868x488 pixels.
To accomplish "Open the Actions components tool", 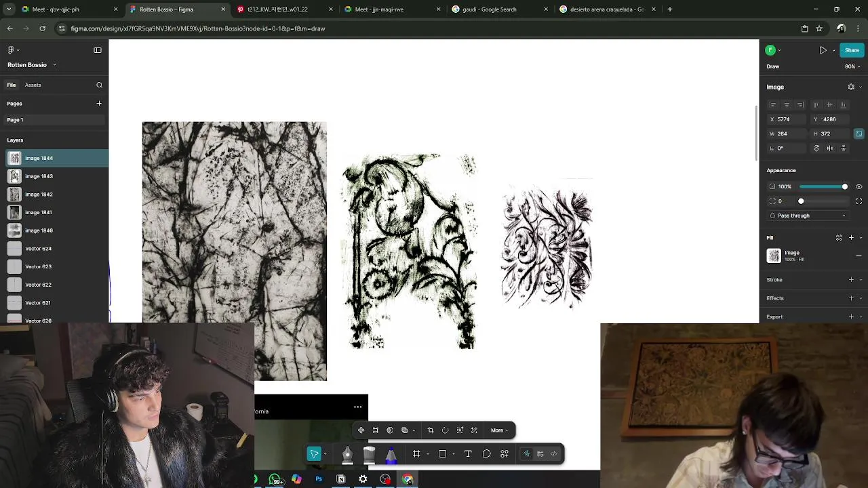I will tap(505, 454).
